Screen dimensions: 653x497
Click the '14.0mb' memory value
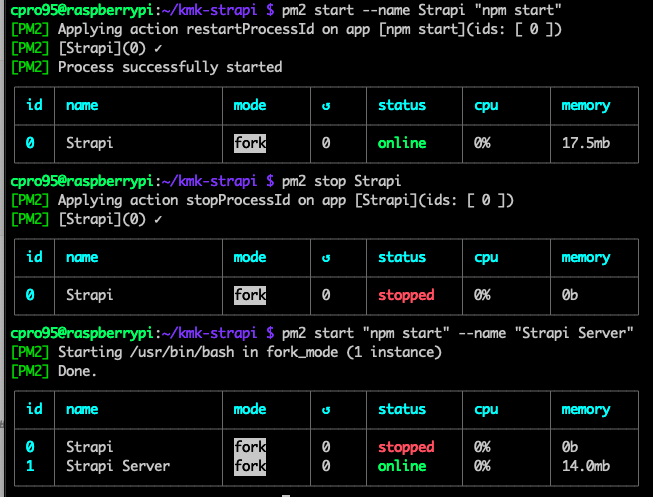point(586,466)
